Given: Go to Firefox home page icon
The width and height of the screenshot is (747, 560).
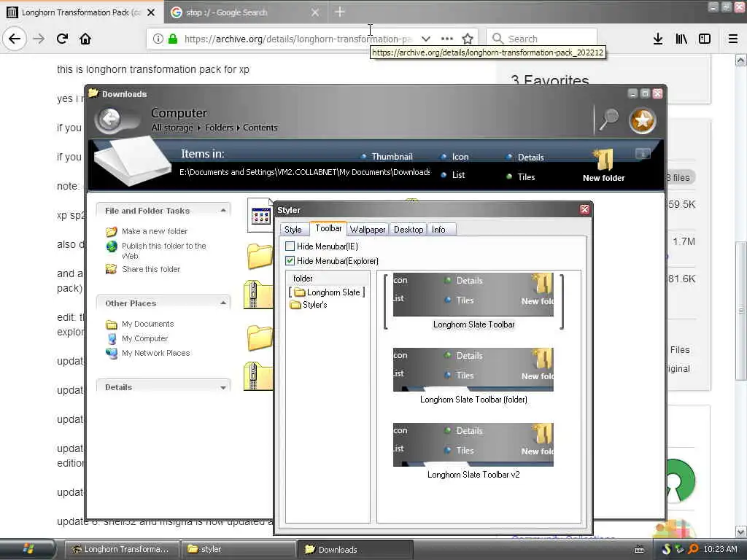Looking at the screenshot, I should tap(85, 39).
